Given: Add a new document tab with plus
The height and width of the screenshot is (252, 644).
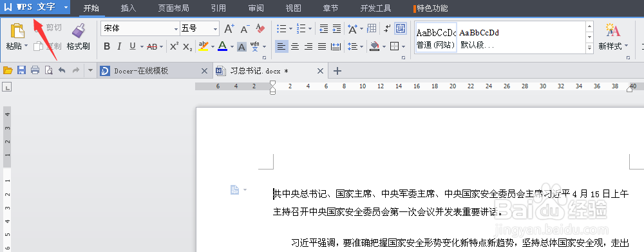Looking at the screenshot, I should coord(337,71).
